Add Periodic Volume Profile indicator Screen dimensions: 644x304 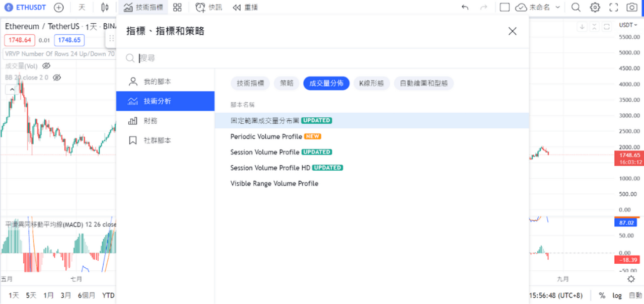(x=372, y=136)
